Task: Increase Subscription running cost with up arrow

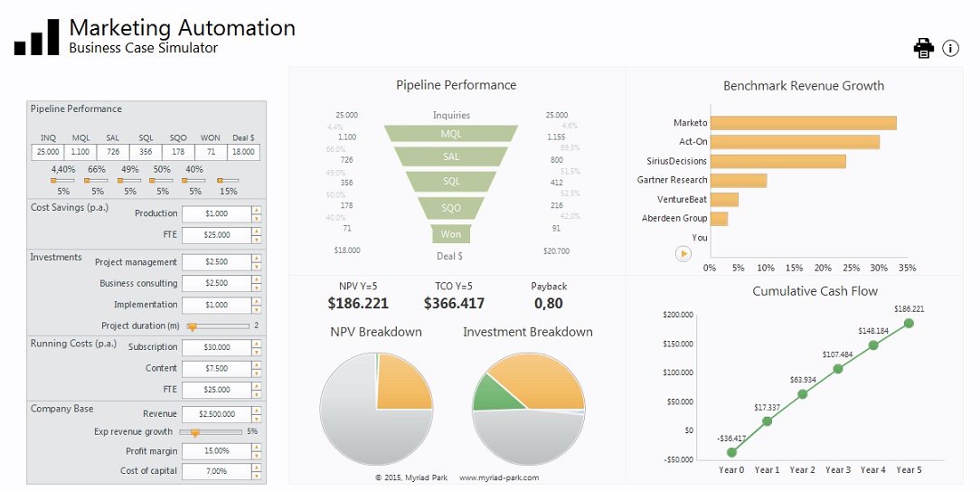Action: (x=257, y=344)
